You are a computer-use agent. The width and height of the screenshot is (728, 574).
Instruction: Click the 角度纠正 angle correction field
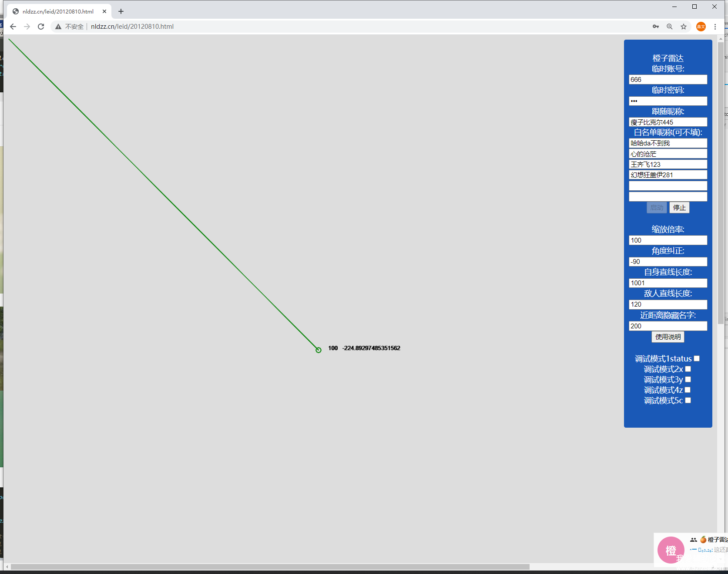[668, 262]
